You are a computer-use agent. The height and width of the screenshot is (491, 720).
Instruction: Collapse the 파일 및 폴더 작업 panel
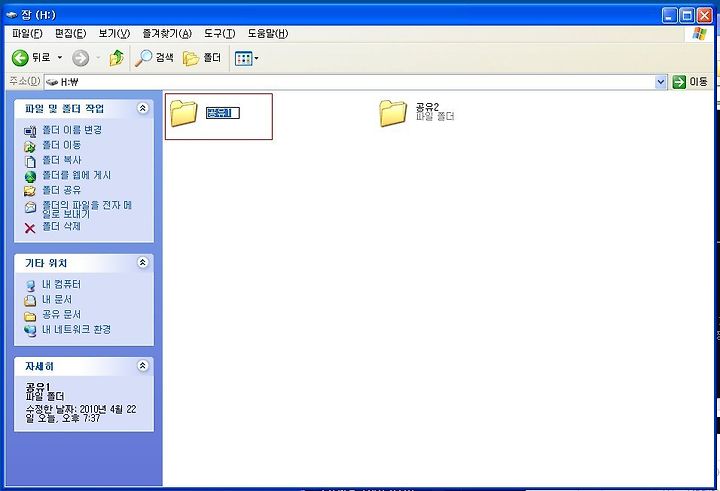pos(143,108)
